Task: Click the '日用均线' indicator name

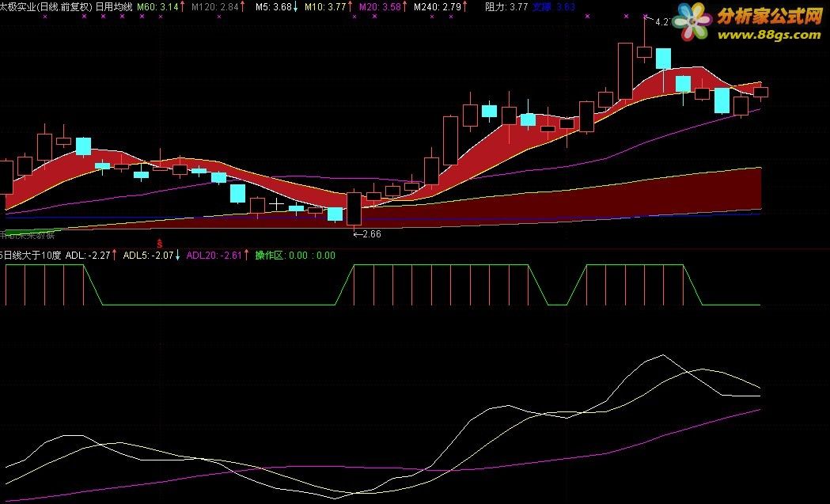Action: click(x=114, y=7)
